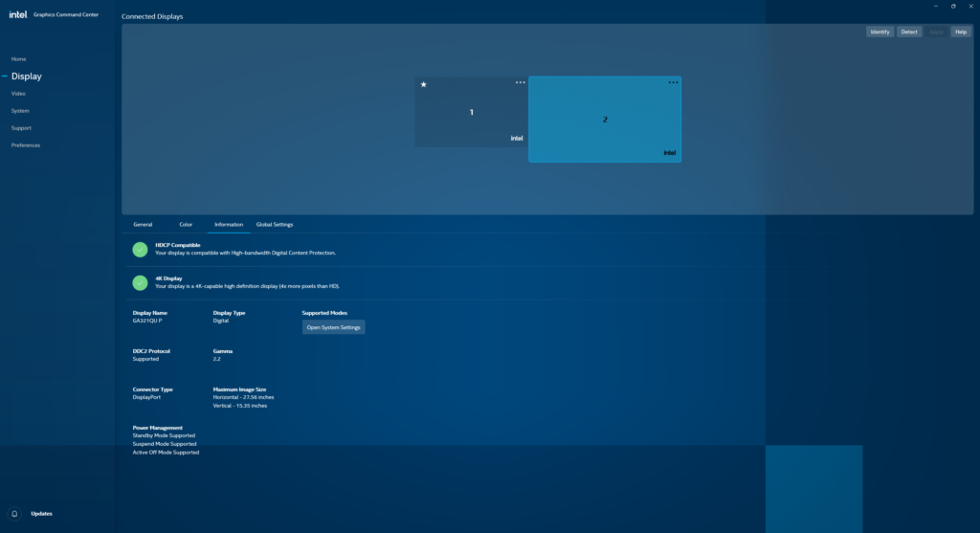This screenshot has width=980, height=533.
Task: Select display 2 thumbnail
Action: pos(605,120)
